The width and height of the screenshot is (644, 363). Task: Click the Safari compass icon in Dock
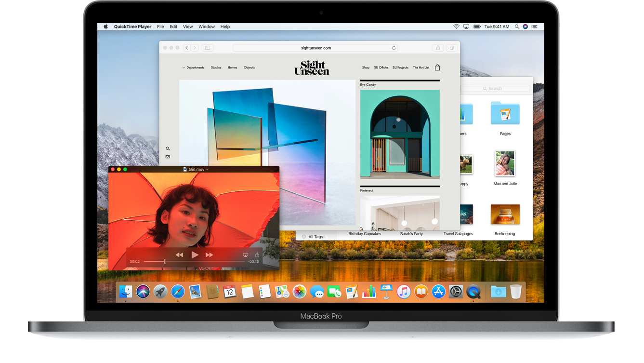[x=178, y=292]
